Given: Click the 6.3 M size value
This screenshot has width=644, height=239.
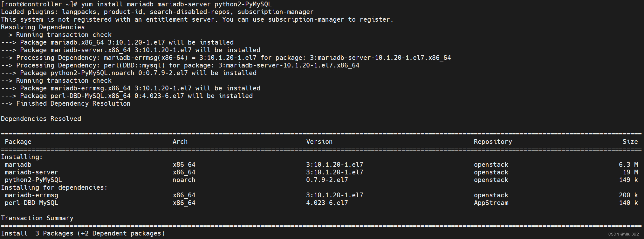Looking at the screenshot, I should pyautogui.click(x=628, y=165).
